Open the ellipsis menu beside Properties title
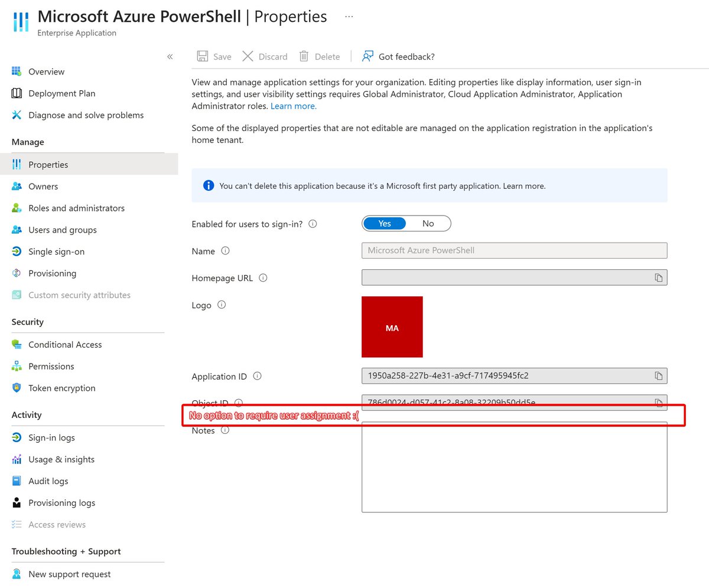This screenshot has width=709, height=588. pos(349,17)
